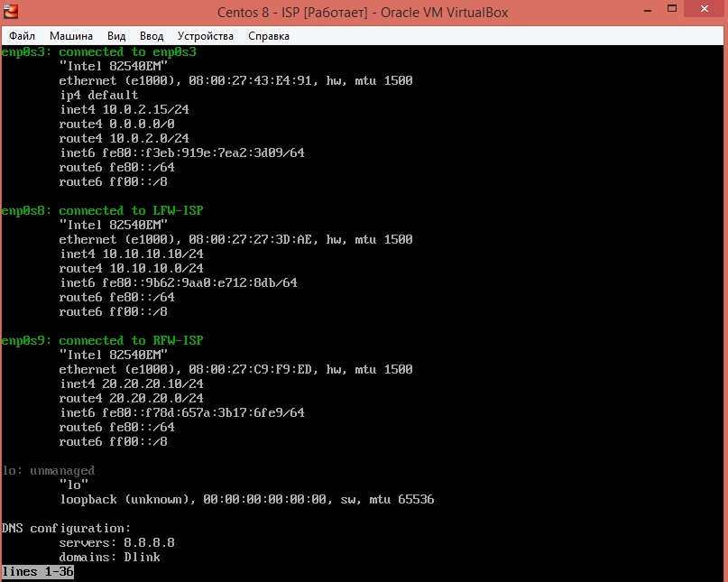Open the Ввод menu

click(152, 36)
